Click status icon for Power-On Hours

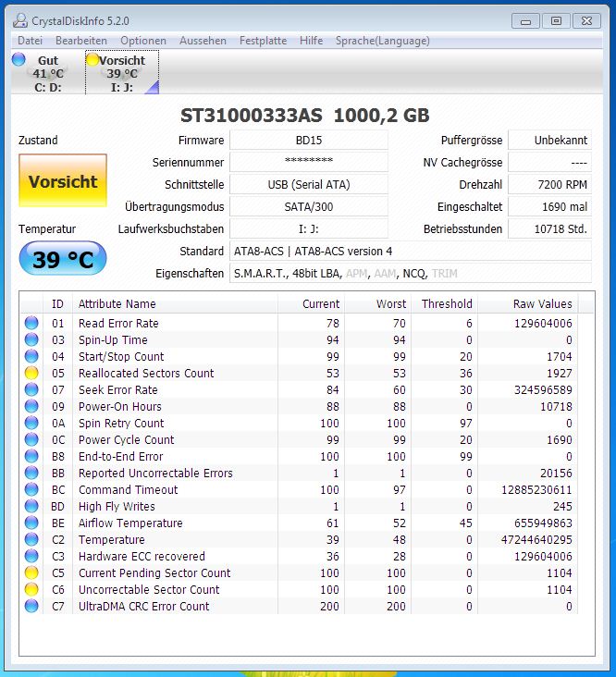(x=31, y=406)
